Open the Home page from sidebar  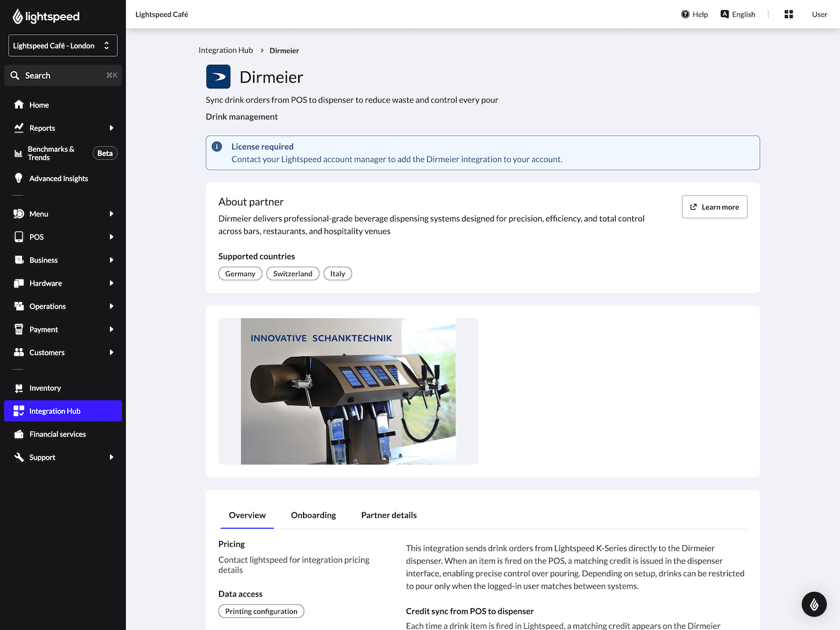tap(39, 104)
